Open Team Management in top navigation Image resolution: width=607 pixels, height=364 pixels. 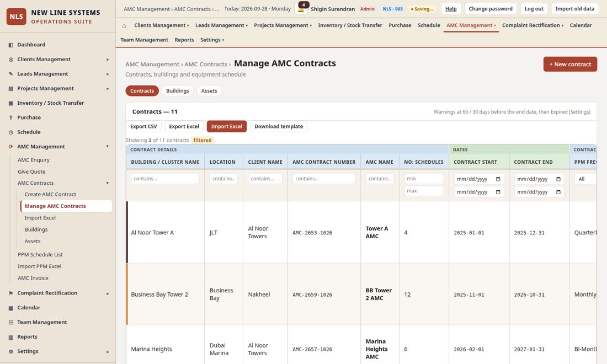pyautogui.click(x=144, y=40)
